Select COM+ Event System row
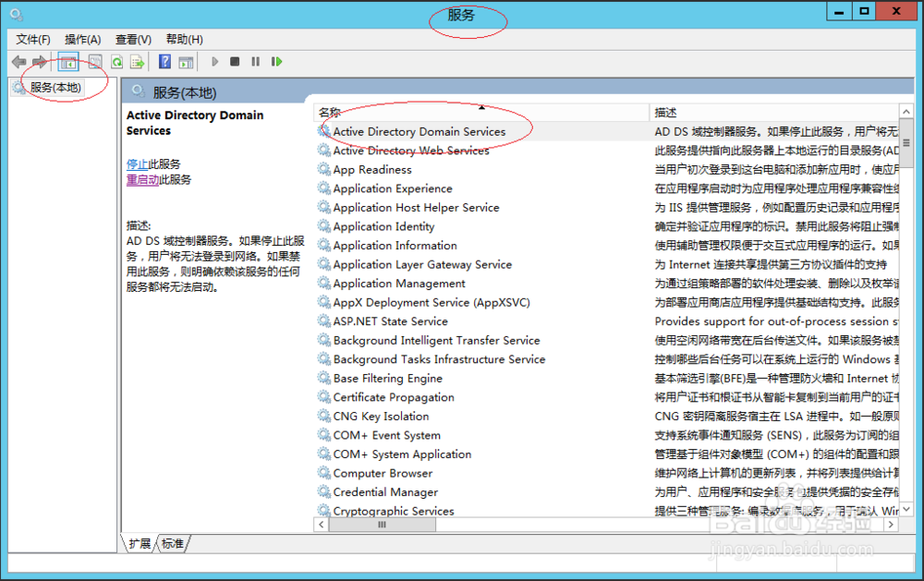This screenshot has height=581, width=924. (x=607, y=435)
